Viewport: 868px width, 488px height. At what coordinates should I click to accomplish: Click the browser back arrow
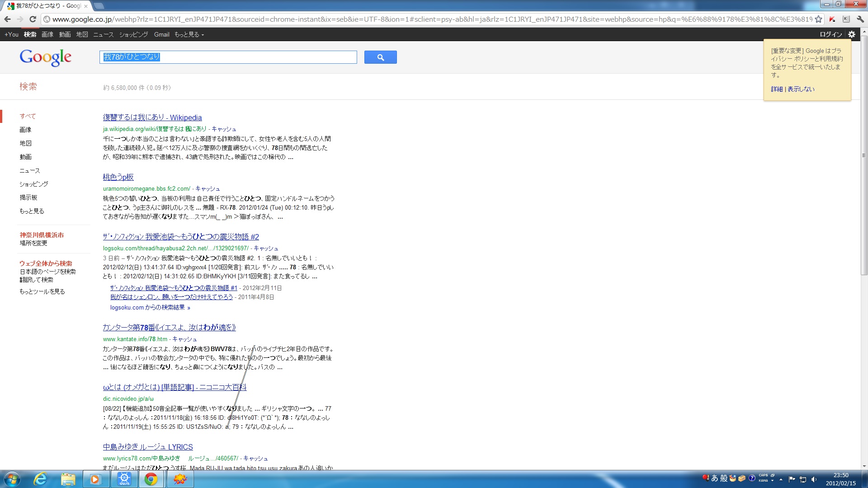[7, 19]
